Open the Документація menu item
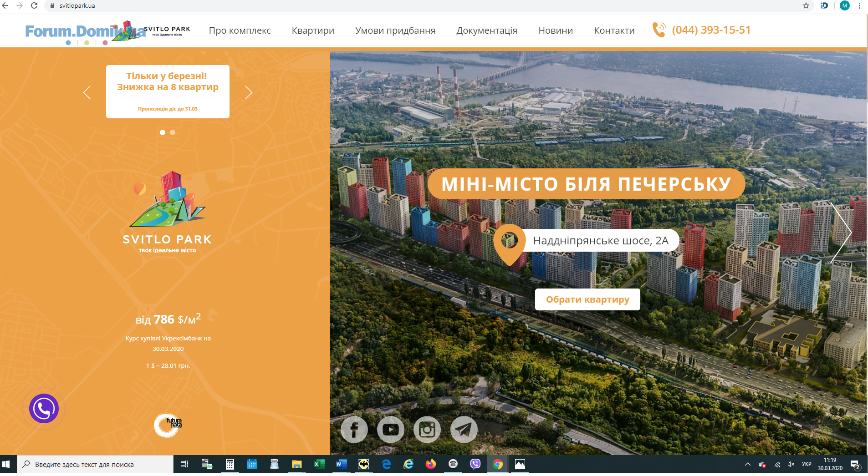 coord(487,30)
